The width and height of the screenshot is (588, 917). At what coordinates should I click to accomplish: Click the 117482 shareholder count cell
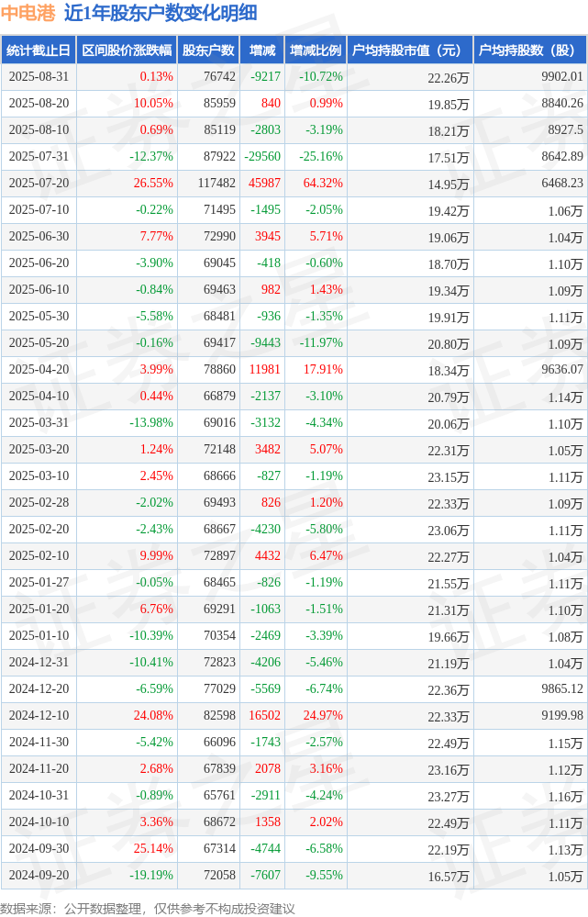[216, 183]
